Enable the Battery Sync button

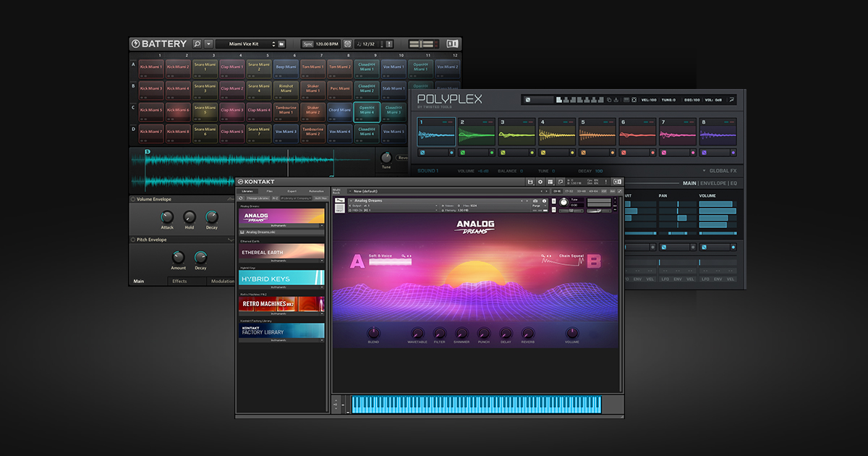tap(308, 44)
